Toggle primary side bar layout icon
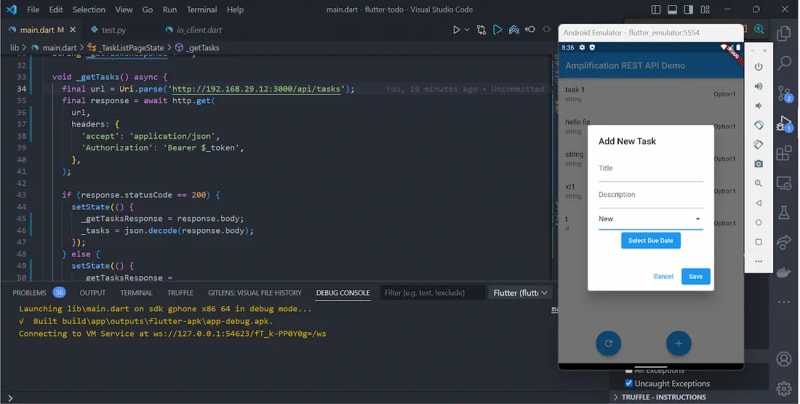 [x=656, y=9]
